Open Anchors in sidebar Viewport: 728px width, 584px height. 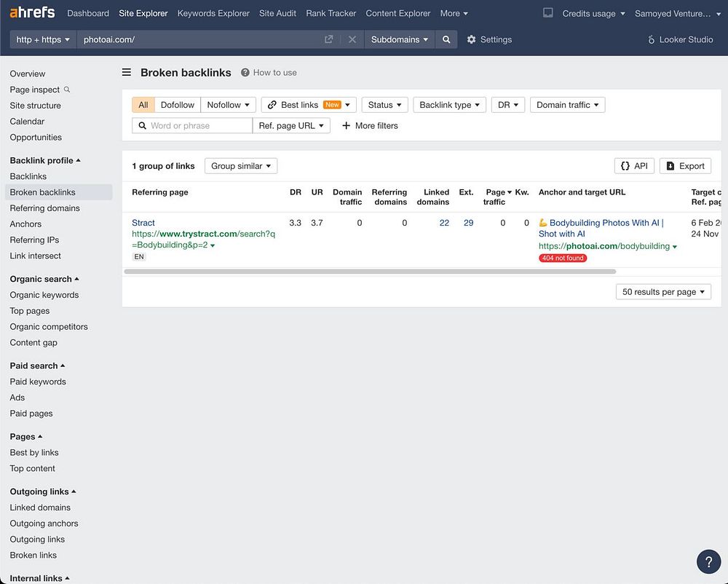coord(25,224)
